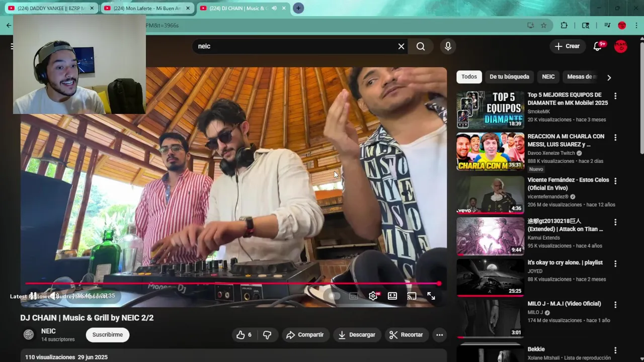Open the Charla con Messi thumbnail
This screenshot has width=644, height=362.
coord(490,152)
